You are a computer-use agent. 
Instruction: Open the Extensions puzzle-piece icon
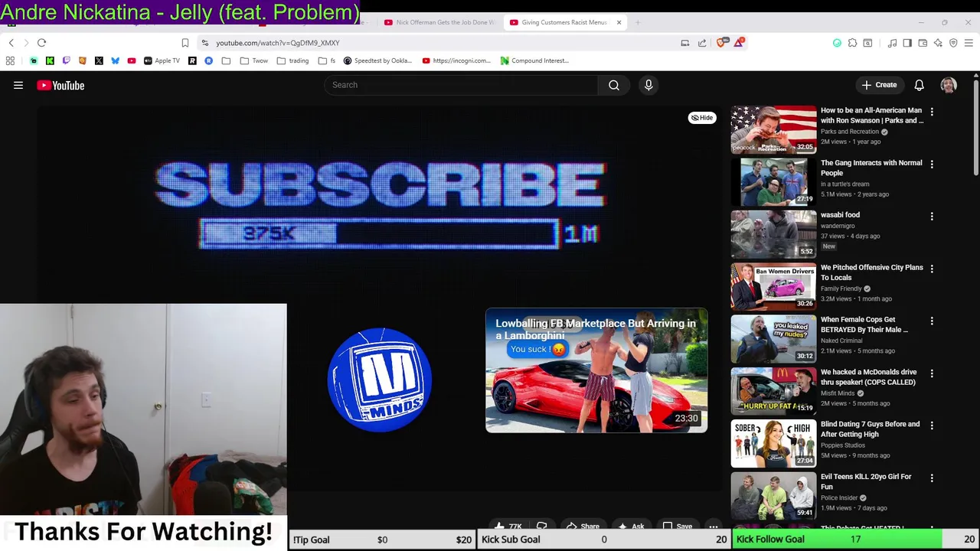852,43
